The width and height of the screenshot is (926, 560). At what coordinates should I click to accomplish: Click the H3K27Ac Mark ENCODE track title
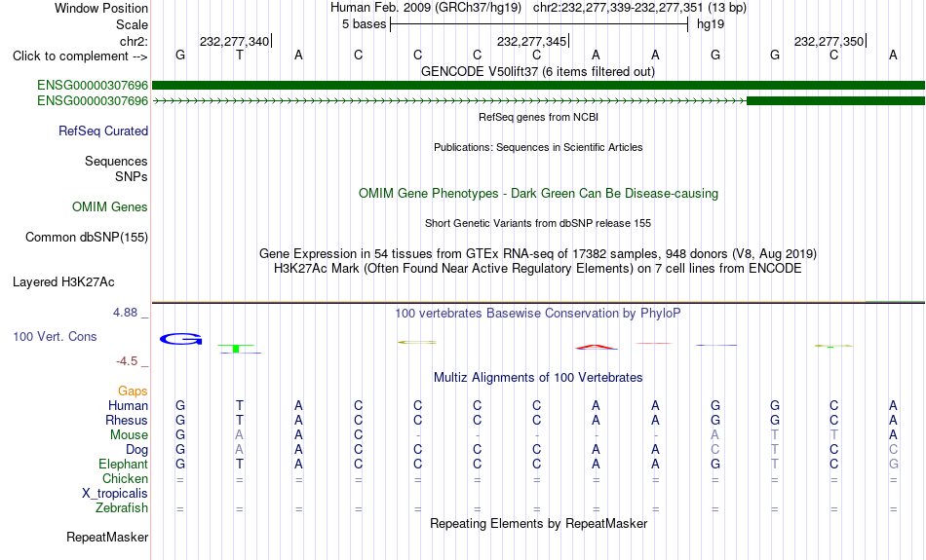538,269
